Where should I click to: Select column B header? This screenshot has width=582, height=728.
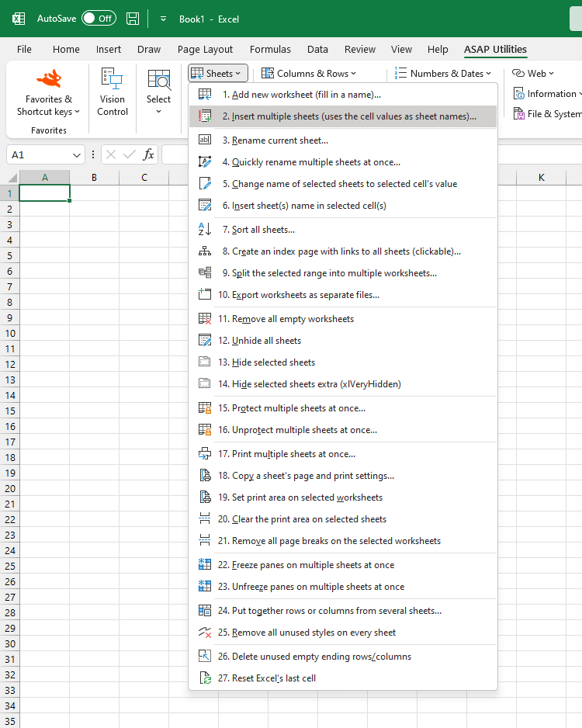(94, 178)
